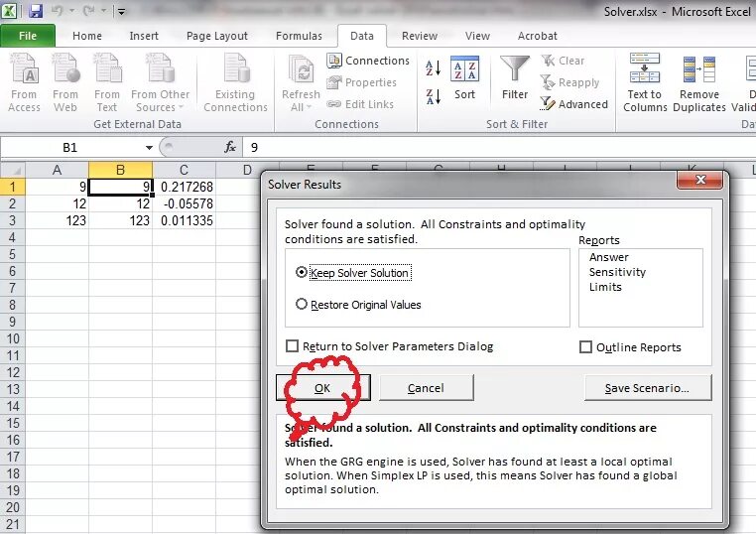
Task: Switch to the Acrobat tab
Action: coord(537,36)
